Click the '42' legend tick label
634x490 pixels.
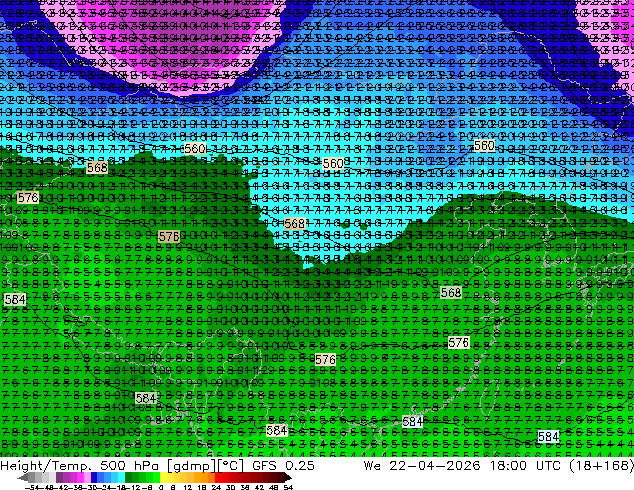(259, 487)
